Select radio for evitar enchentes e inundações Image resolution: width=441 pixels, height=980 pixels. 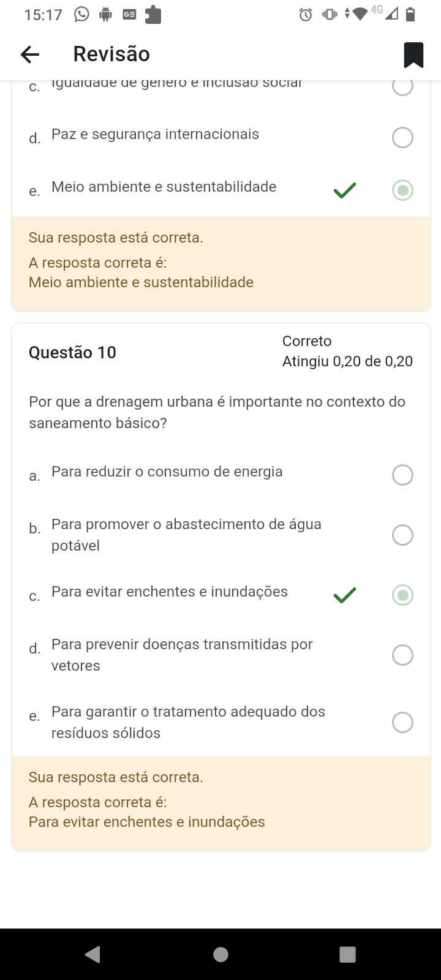(402, 595)
